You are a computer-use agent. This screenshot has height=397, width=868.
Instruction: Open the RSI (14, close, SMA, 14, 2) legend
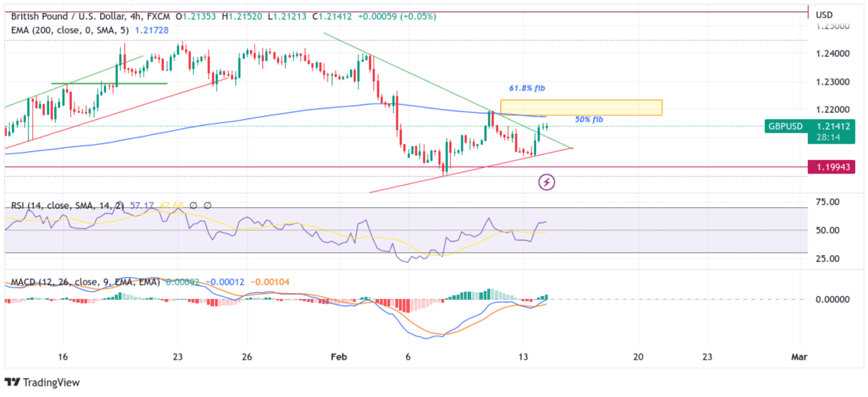[67, 205]
